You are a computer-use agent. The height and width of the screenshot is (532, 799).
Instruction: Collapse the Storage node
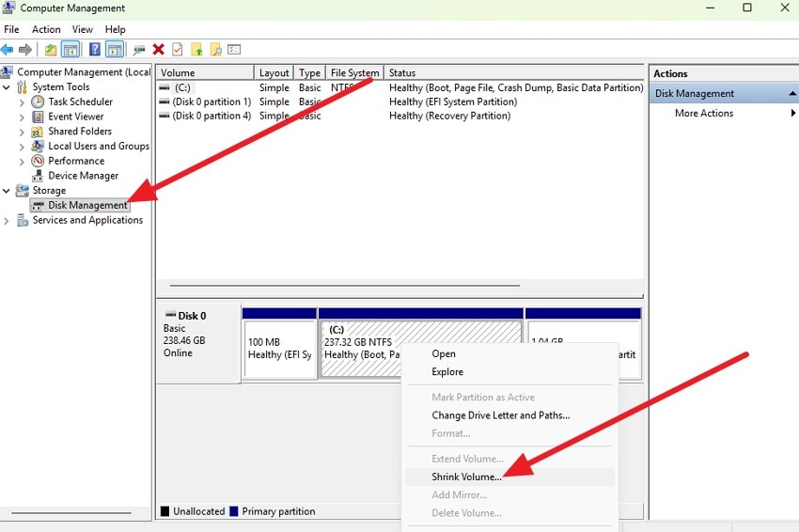coord(7,191)
